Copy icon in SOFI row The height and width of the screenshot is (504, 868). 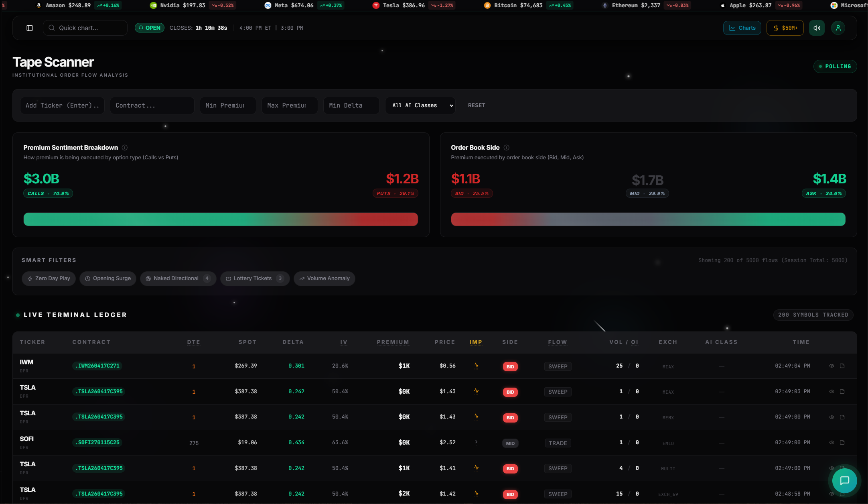coord(842,442)
